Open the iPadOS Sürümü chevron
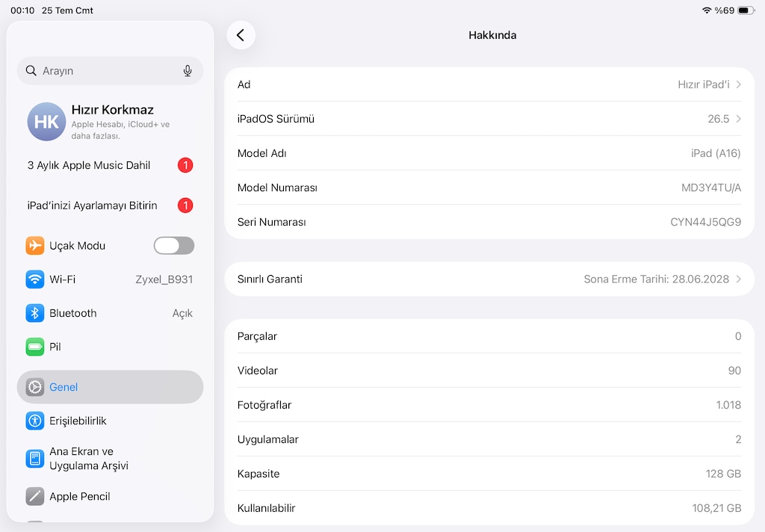 (x=739, y=119)
